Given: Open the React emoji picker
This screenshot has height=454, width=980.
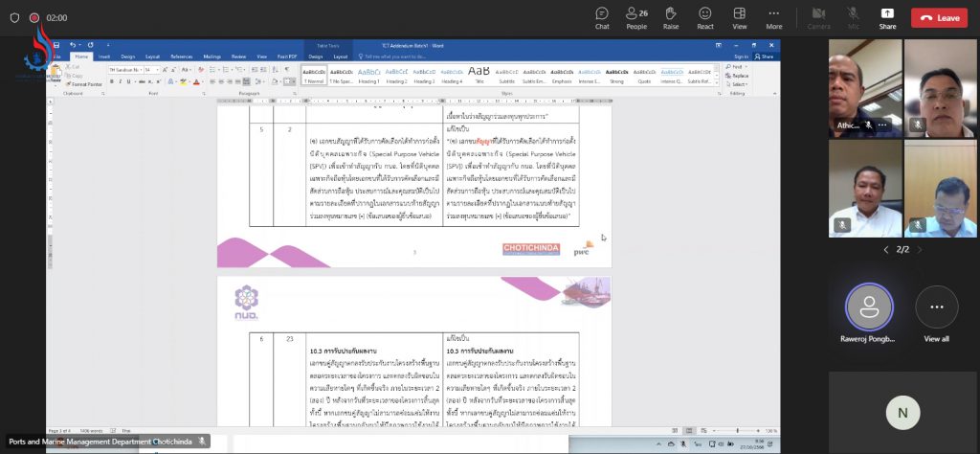Looking at the screenshot, I should (x=705, y=17).
